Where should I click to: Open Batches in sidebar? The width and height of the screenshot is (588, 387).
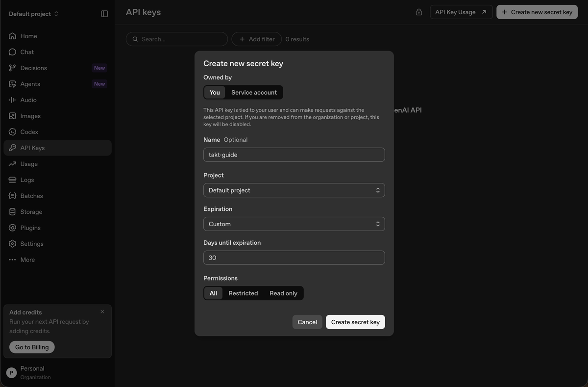click(x=57, y=196)
